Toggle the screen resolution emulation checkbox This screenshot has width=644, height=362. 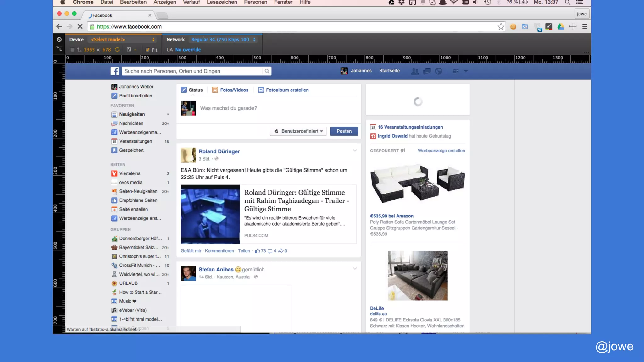[x=72, y=50]
